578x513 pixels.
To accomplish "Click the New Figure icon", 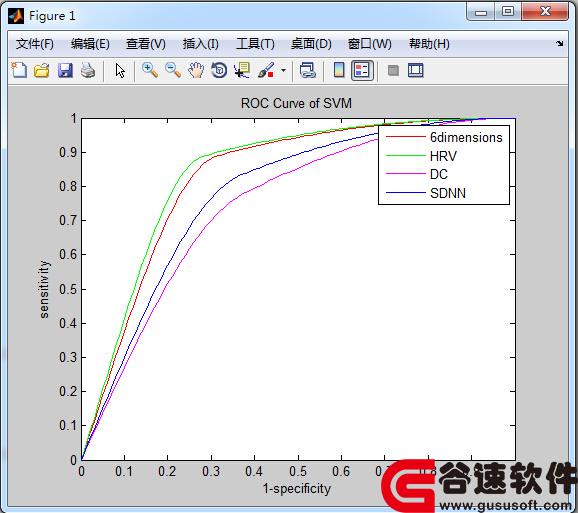I will tap(19, 70).
